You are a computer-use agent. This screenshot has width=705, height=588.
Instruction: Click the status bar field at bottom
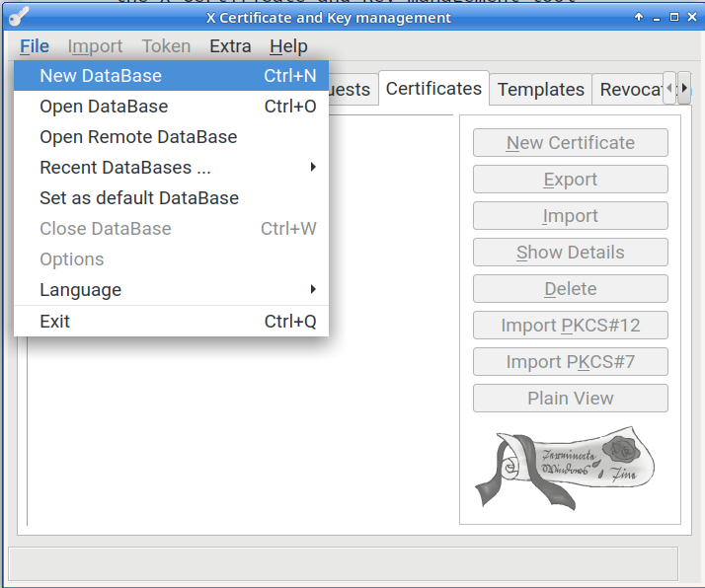(344, 563)
